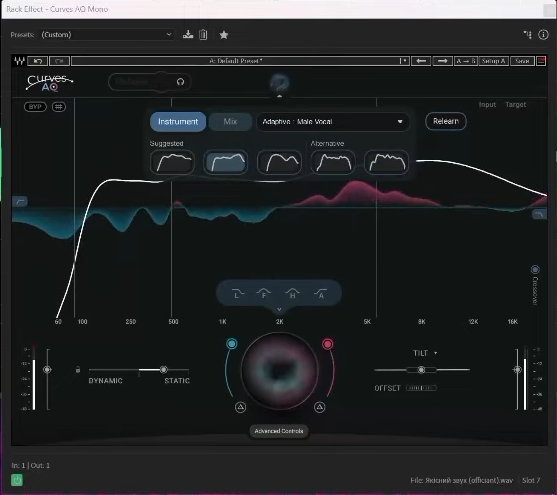Go to previous preset arrow

(x=421, y=61)
